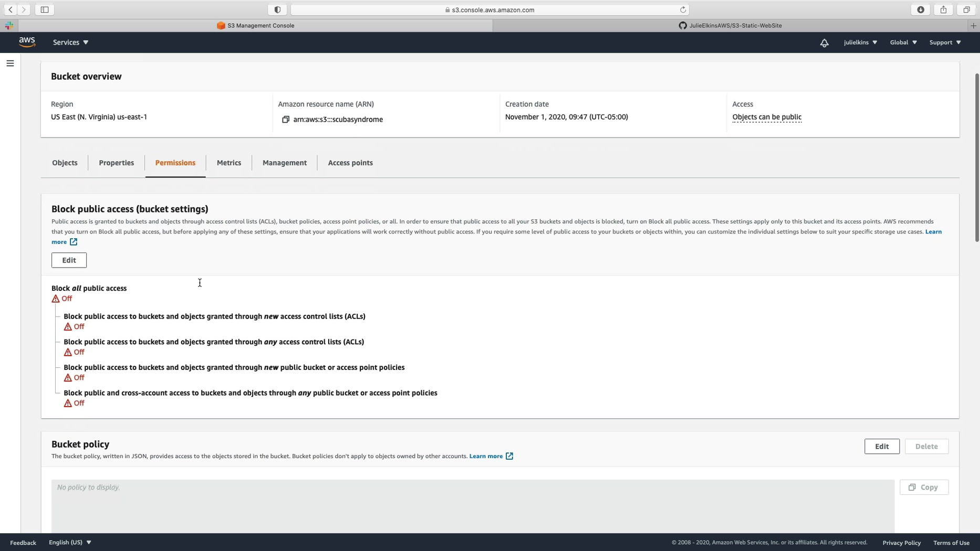Click the Delete bucket policy button
Viewport: 980px width, 551px height.
pyautogui.click(x=926, y=447)
